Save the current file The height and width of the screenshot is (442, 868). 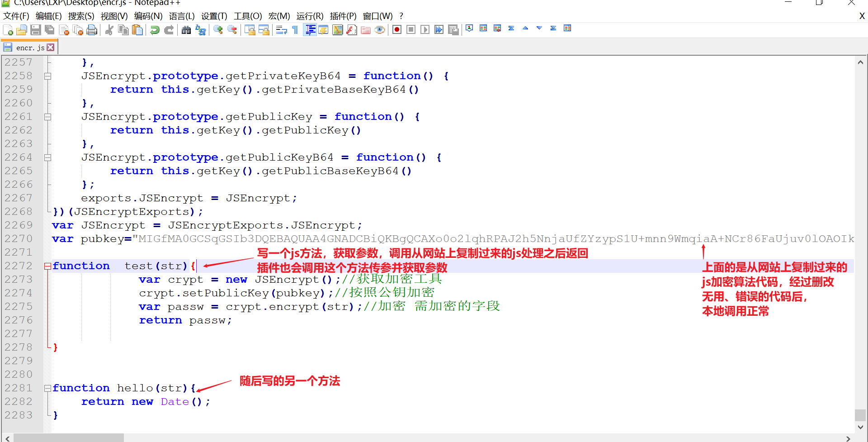36,30
